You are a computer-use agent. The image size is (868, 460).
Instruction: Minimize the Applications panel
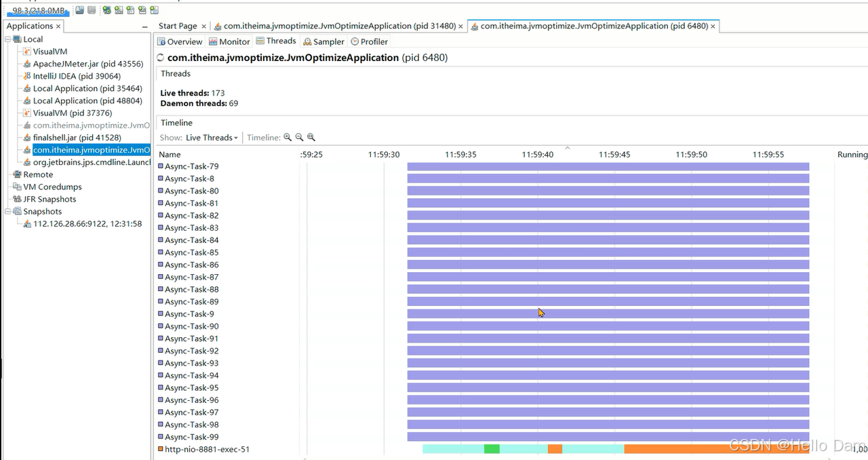tap(144, 26)
